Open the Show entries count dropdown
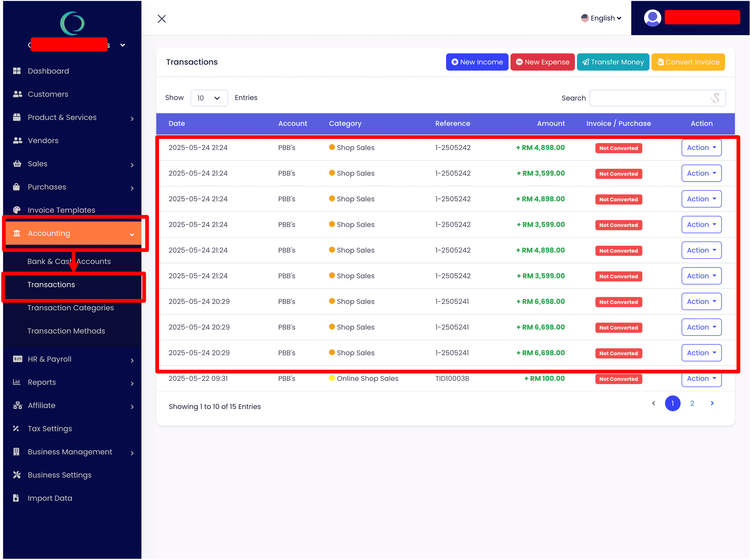The width and height of the screenshot is (750, 560). [209, 98]
